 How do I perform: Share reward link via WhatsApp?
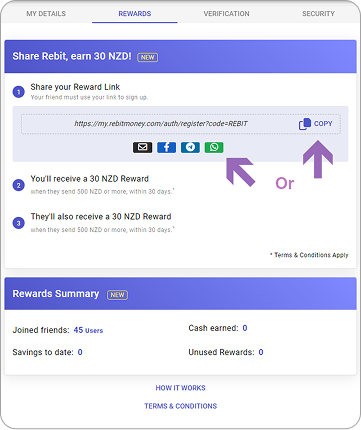(x=214, y=147)
